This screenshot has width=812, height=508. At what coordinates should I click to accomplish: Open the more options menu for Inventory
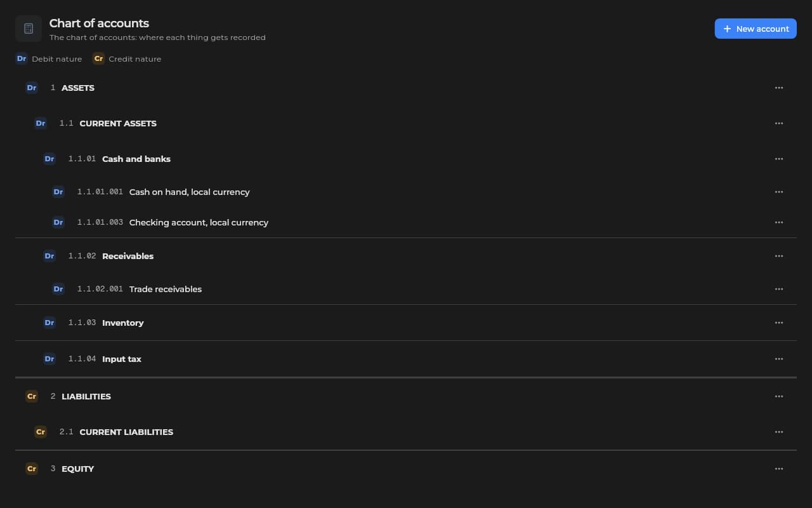[x=779, y=323]
